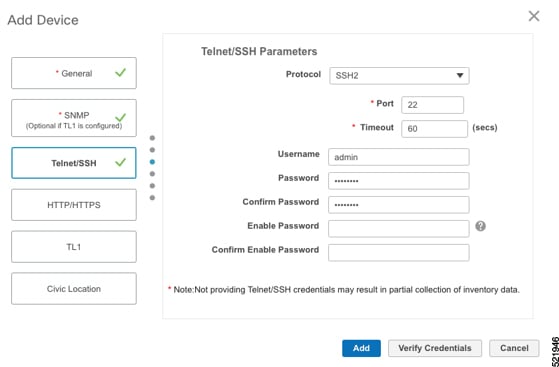This screenshot has width=559, height=367.
Task: Click the green checkmark on General step
Action: coord(120,73)
